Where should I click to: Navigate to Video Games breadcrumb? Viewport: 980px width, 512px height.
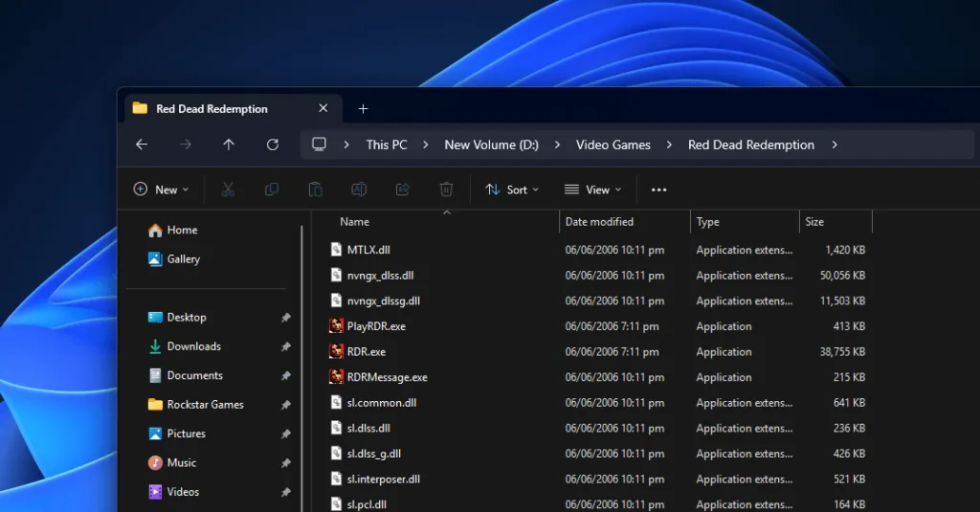tap(613, 145)
